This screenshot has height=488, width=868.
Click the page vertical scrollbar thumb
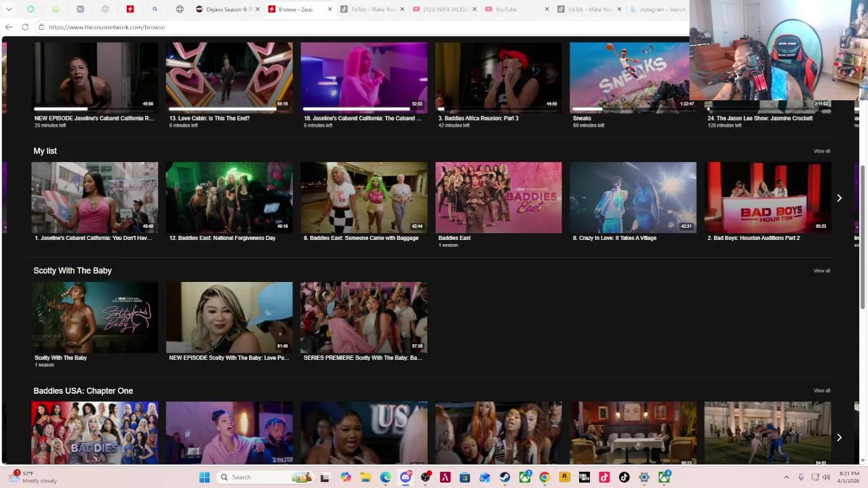pos(863,237)
